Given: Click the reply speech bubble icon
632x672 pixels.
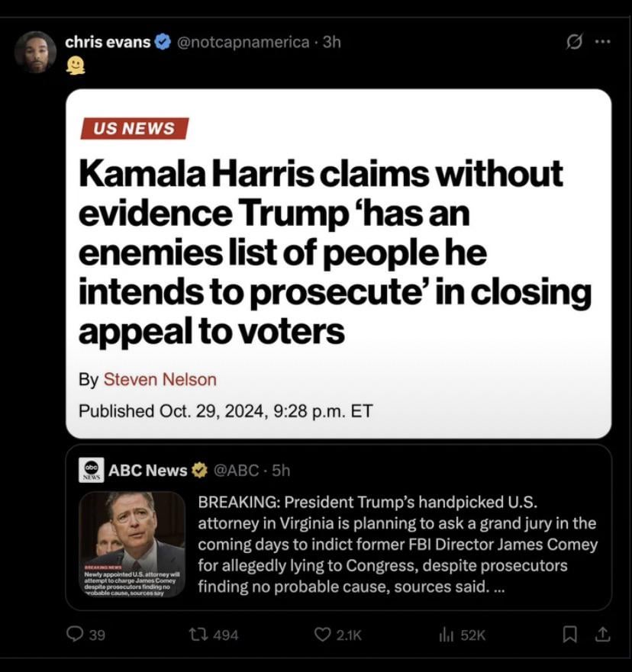Looking at the screenshot, I should (x=75, y=634).
